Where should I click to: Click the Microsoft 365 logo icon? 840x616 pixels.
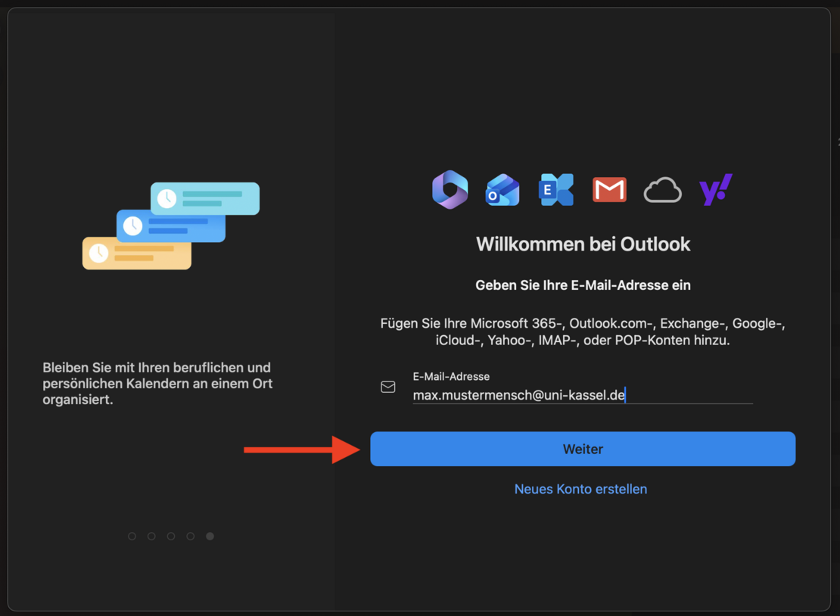tap(450, 190)
